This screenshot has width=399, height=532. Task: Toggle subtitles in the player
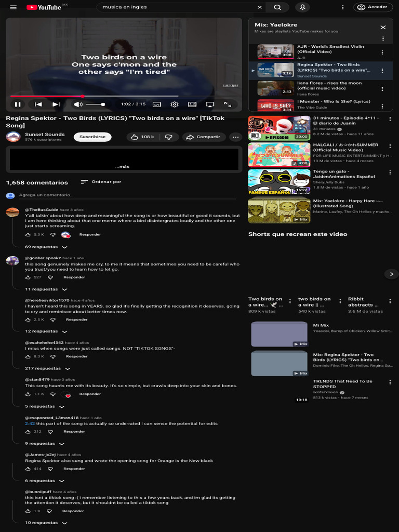tap(157, 104)
